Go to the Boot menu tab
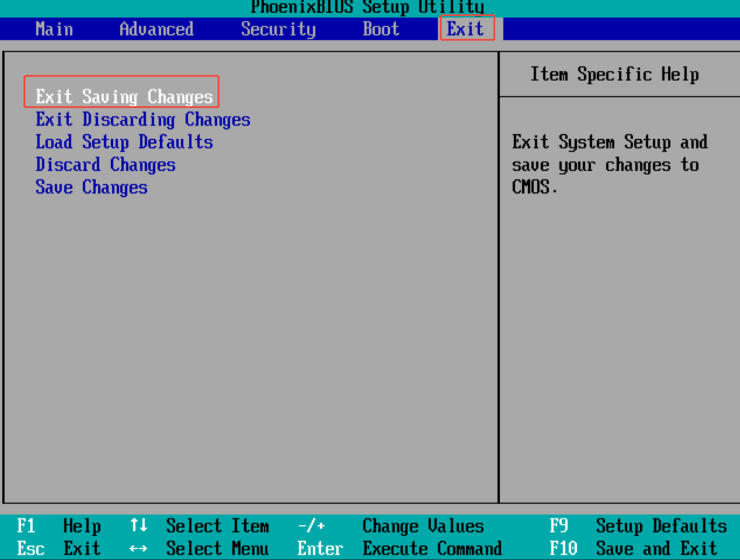Viewport: 740px width, 560px height. click(381, 29)
